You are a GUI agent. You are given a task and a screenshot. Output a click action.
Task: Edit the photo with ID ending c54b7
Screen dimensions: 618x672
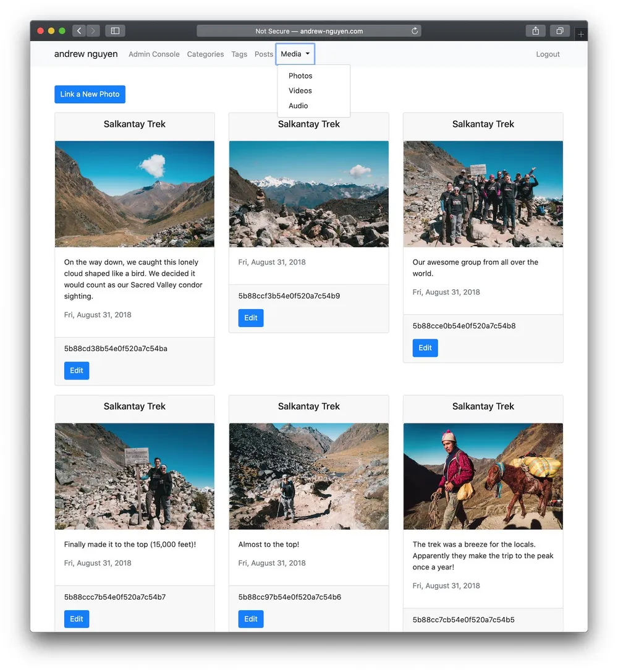point(77,619)
